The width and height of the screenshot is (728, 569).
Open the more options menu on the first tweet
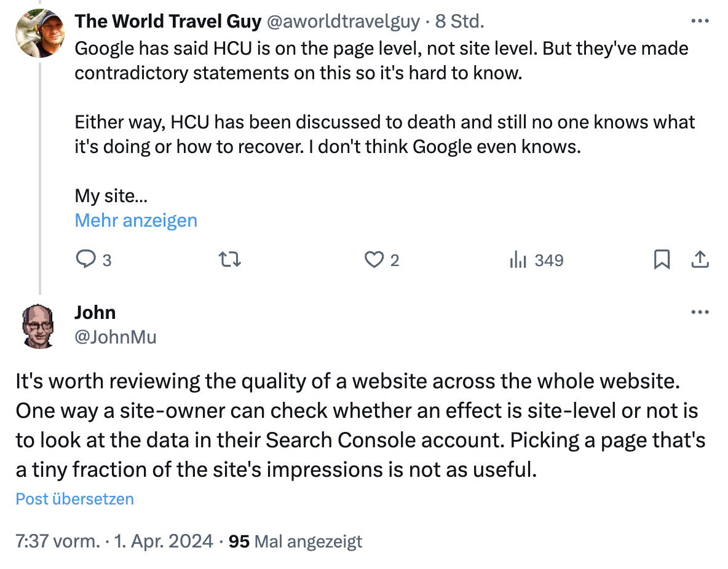[700, 20]
